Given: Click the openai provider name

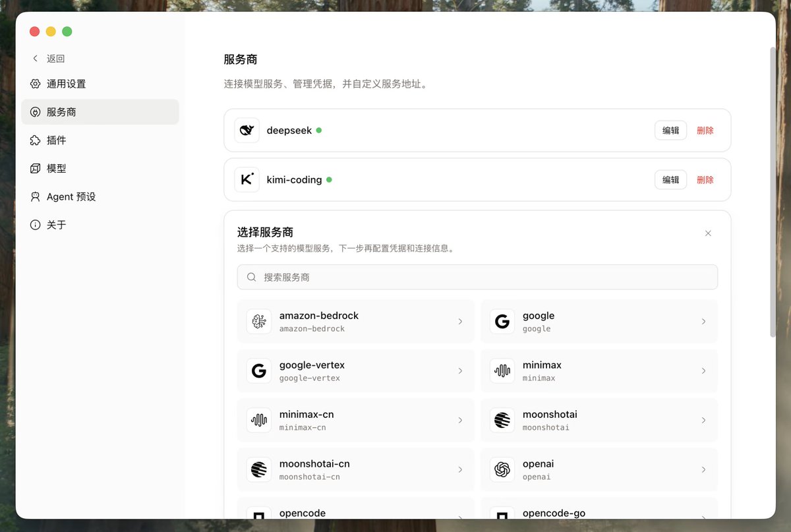Looking at the screenshot, I should (x=538, y=464).
